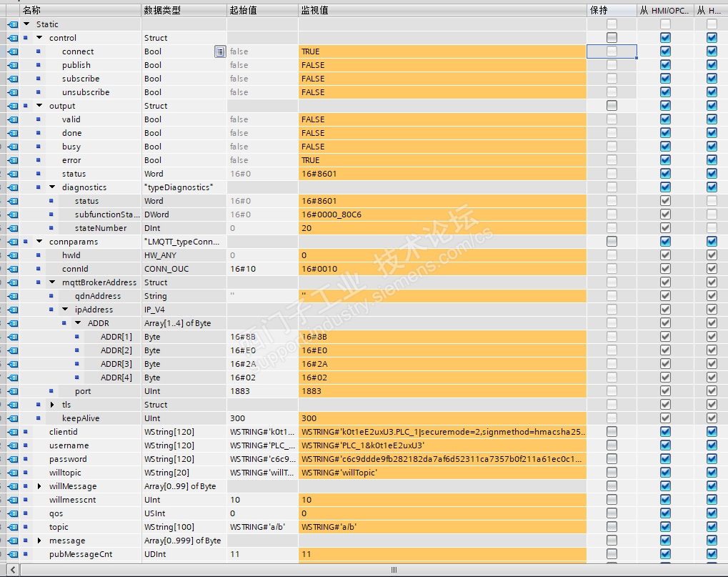
Task: Collapse the diagnostics node
Action: pyautogui.click(x=52, y=187)
